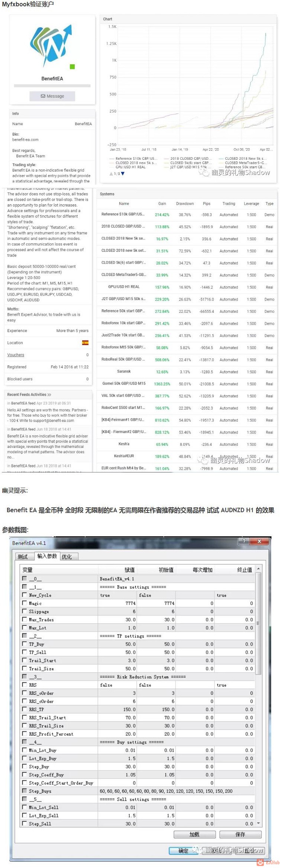283x868 pixels.
Task: Click the Step_Buys values list cell
Action: [177, 791]
